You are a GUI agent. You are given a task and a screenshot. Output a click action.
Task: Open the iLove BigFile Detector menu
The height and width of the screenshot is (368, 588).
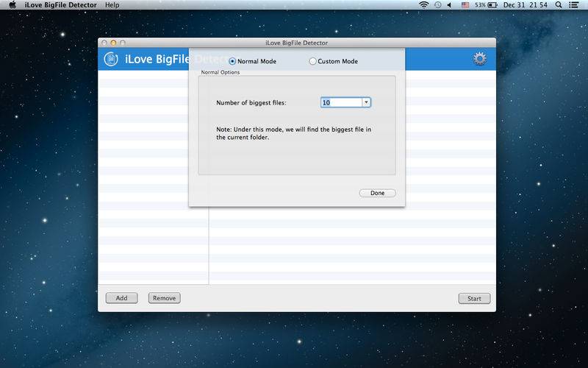61,5
